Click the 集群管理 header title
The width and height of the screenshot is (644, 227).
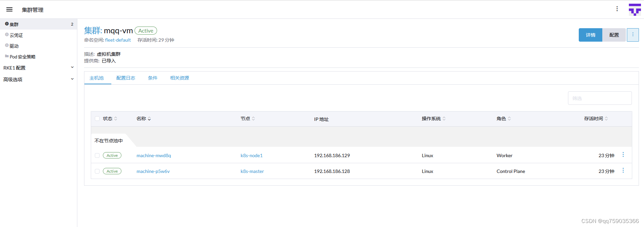coord(33,10)
